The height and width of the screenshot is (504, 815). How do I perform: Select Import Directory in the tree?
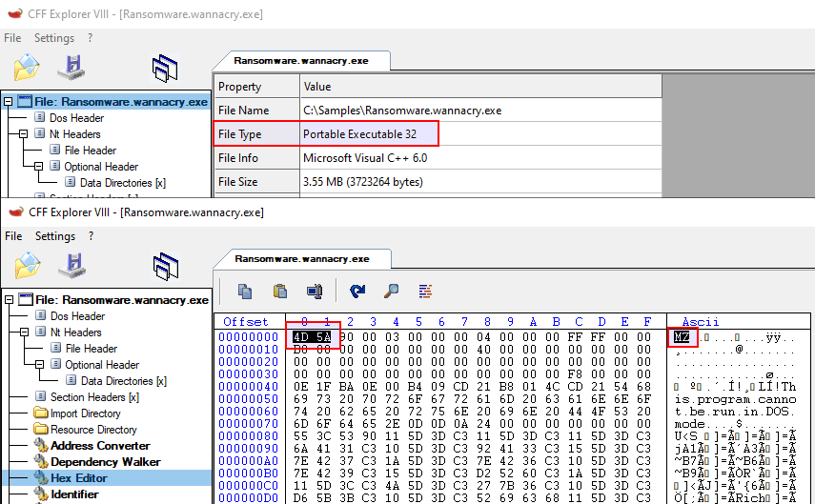point(86,413)
